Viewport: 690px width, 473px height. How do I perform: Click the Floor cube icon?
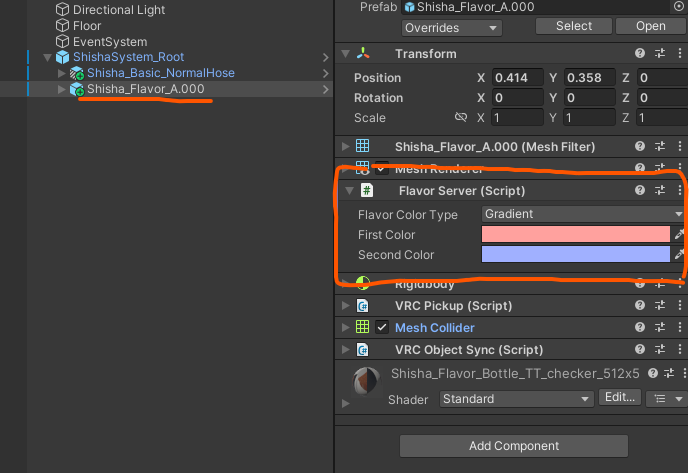[62, 25]
